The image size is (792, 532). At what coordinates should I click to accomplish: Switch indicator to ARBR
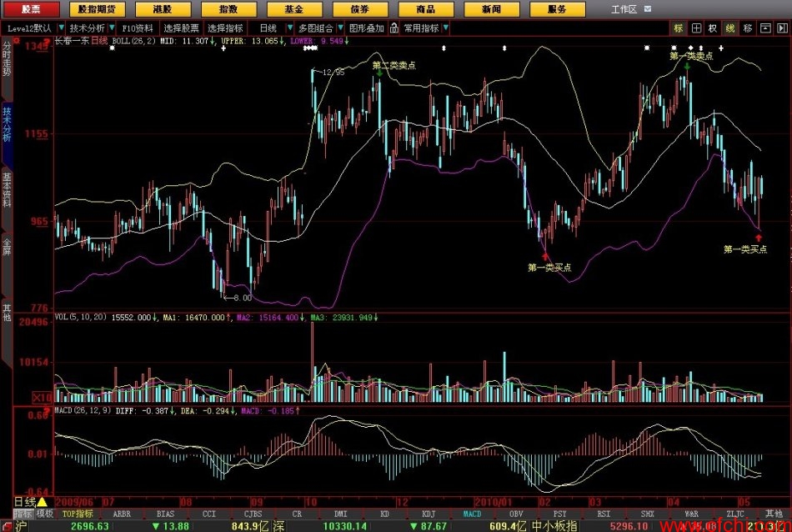tap(122, 514)
